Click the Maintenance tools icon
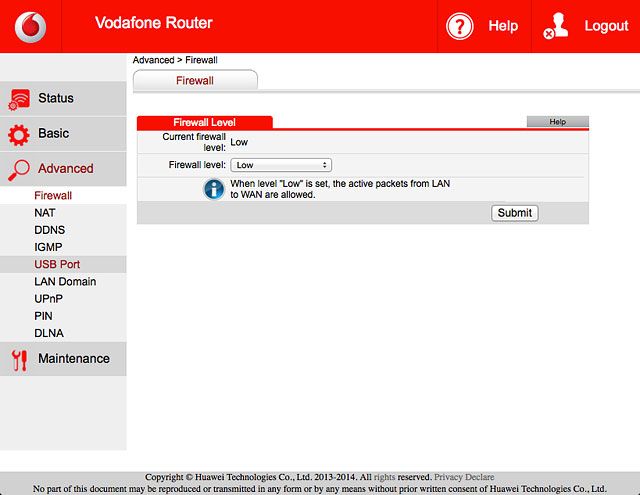Image resolution: width=640 pixels, height=495 pixels. click(19, 360)
